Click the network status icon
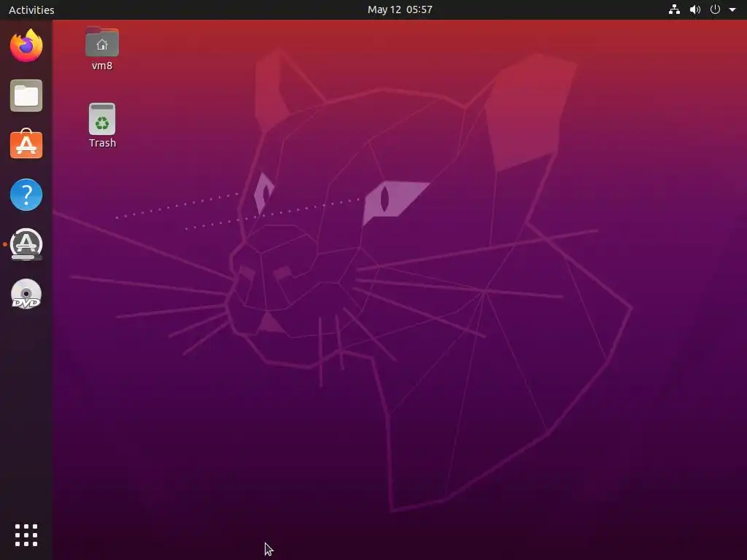This screenshot has height=560, width=747. (x=674, y=9)
